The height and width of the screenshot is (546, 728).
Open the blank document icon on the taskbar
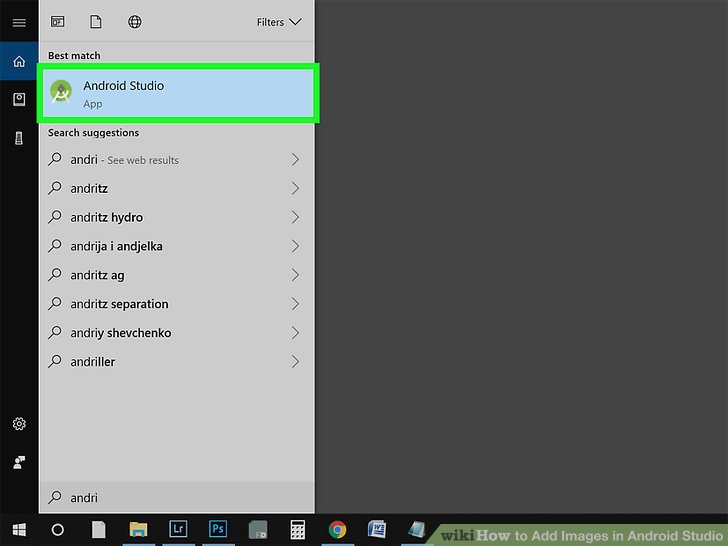tap(98, 529)
